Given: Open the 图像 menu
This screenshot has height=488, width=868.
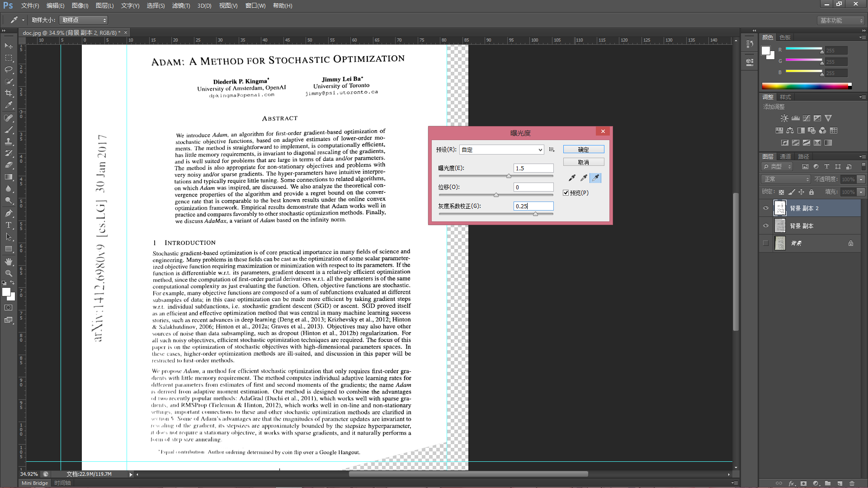Looking at the screenshot, I should coord(80,6).
